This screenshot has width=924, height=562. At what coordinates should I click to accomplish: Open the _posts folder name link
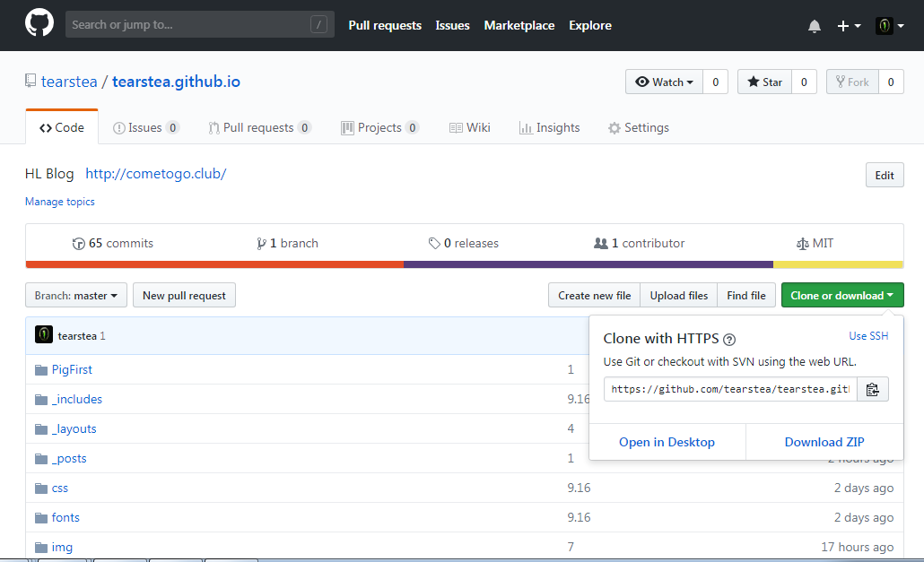click(x=69, y=458)
